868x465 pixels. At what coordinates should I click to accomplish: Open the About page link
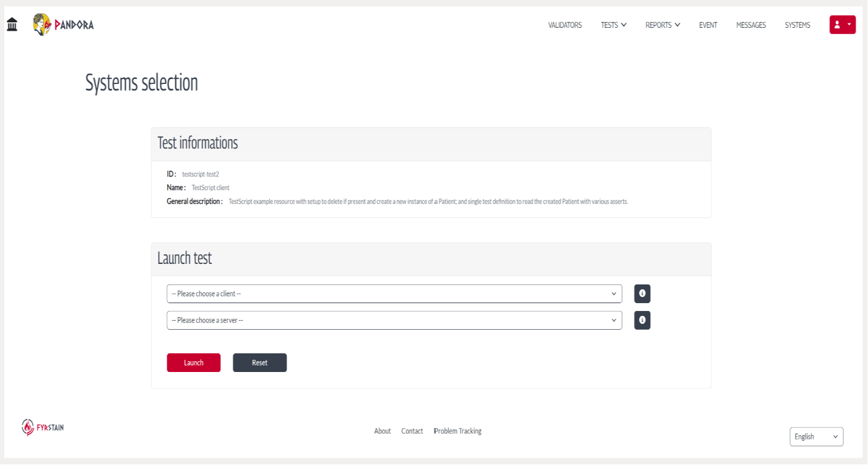(x=382, y=431)
